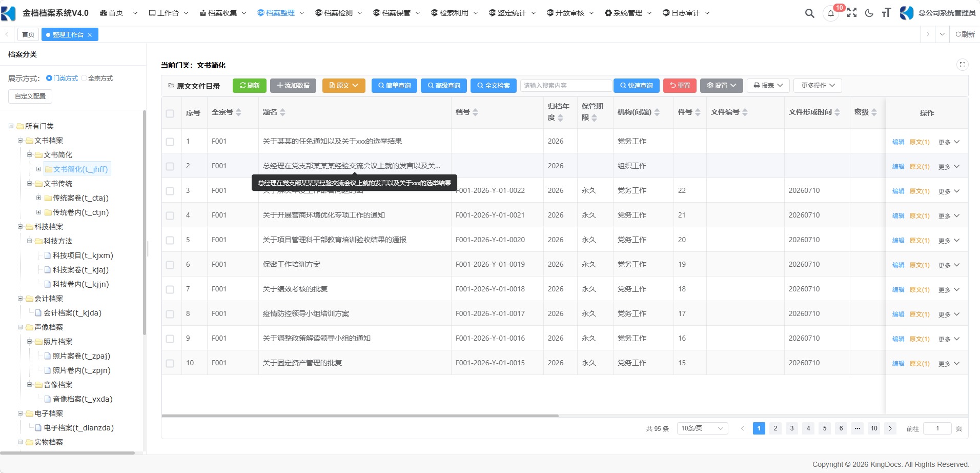Click the 刷新 refresh link at tab bar right
Screen dimensions: 980x473
tap(965, 34)
